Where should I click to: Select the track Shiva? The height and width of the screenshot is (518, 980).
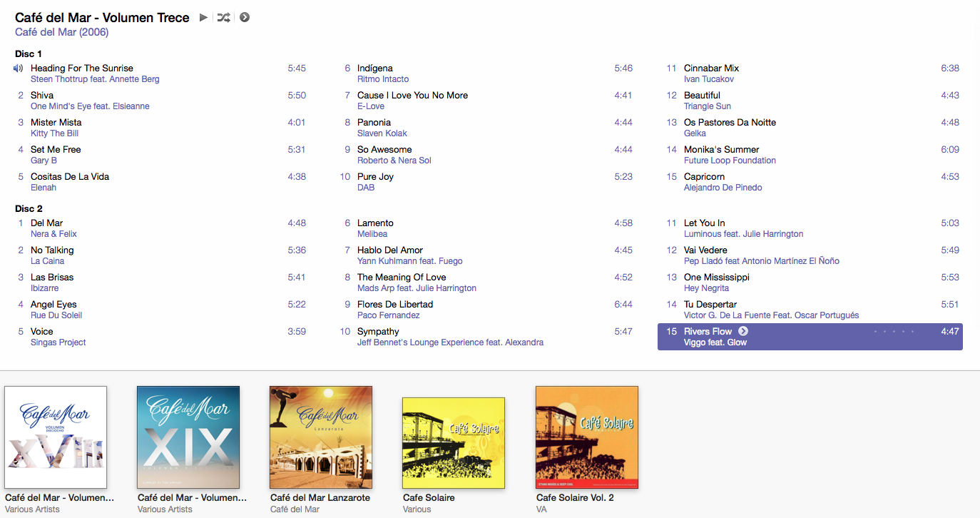[42, 95]
